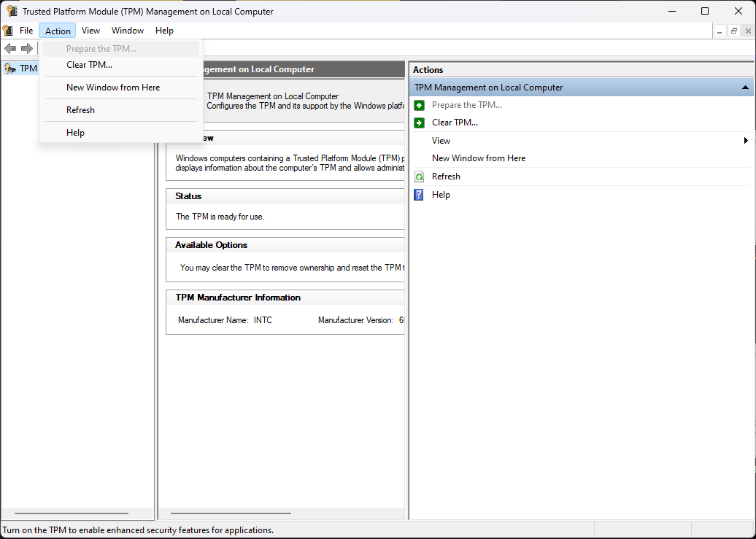Choose Help in the Action dropdown menu
This screenshot has height=539, width=756.
point(121,133)
